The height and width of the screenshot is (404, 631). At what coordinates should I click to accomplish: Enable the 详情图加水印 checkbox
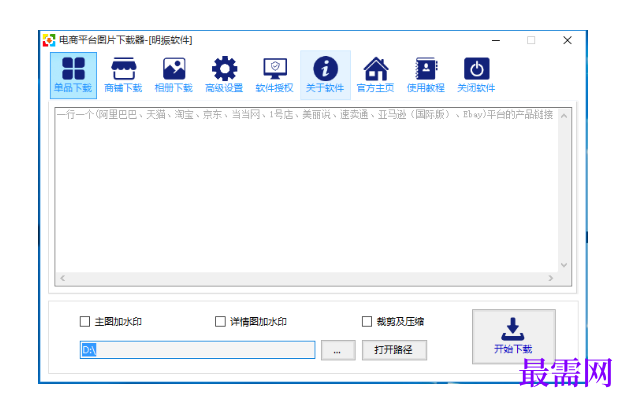pyautogui.click(x=220, y=322)
